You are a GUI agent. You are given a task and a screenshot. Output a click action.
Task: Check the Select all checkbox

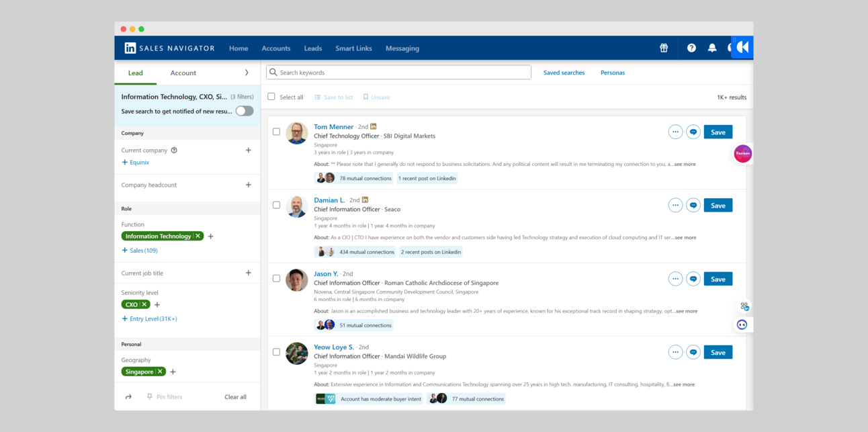pyautogui.click(x=271, y=97)
